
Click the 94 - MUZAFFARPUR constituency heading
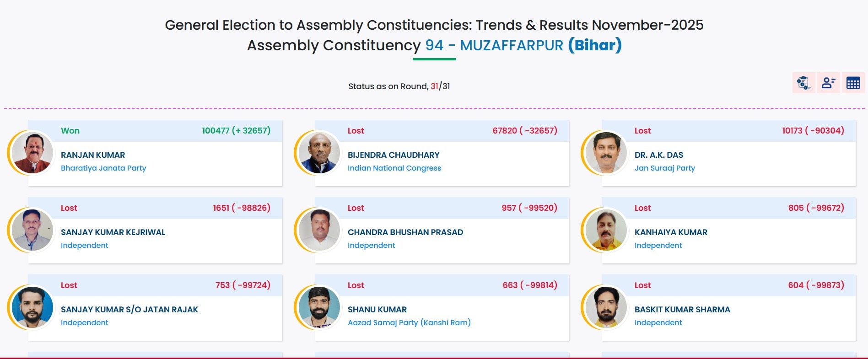pos(494,45)
